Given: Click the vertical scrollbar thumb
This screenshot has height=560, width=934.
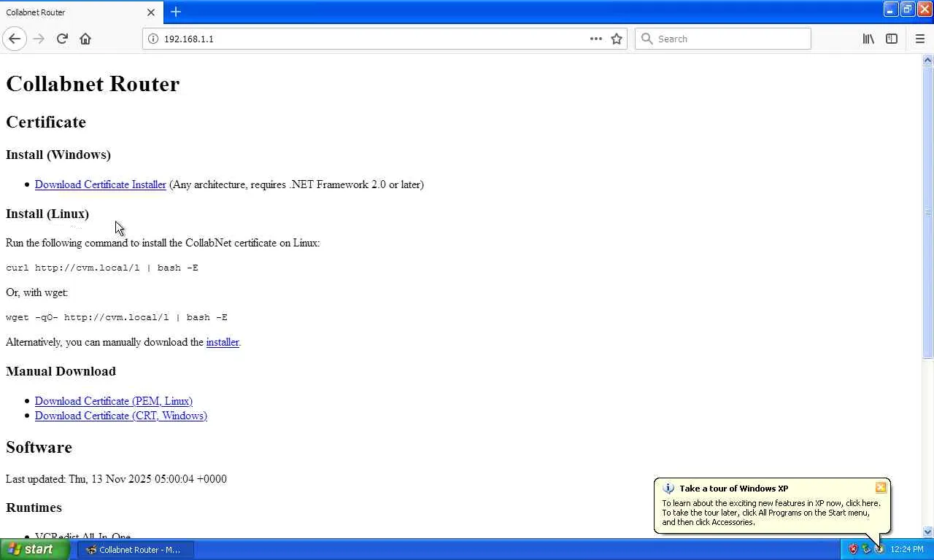Looking at the screenshot, I should click(x=928, y=212).
